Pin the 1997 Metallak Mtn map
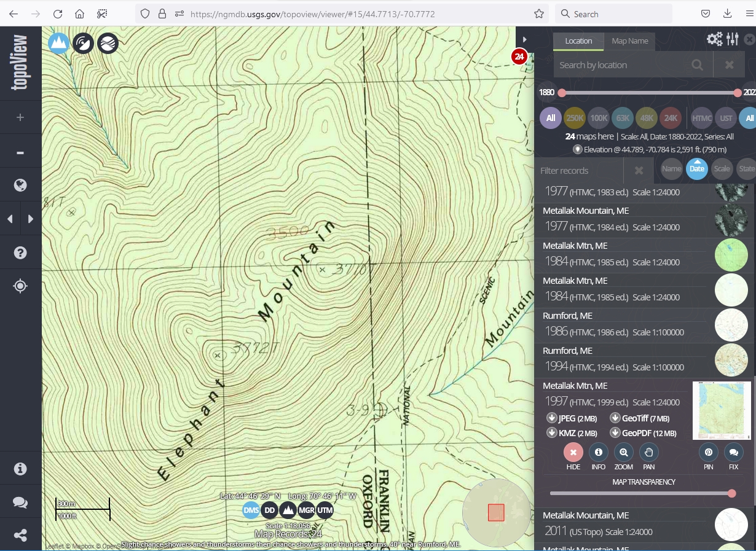756x551 pixels. [708, 453]
